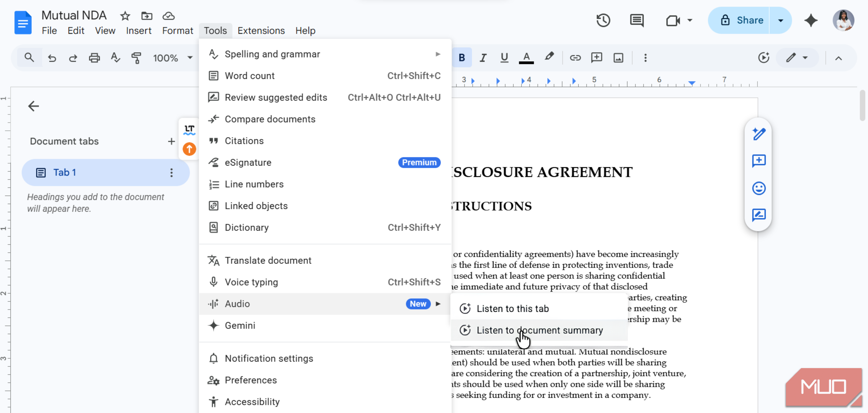Click the back arrow in Document tabs panel
868x413 pixels.
point(33,106)
